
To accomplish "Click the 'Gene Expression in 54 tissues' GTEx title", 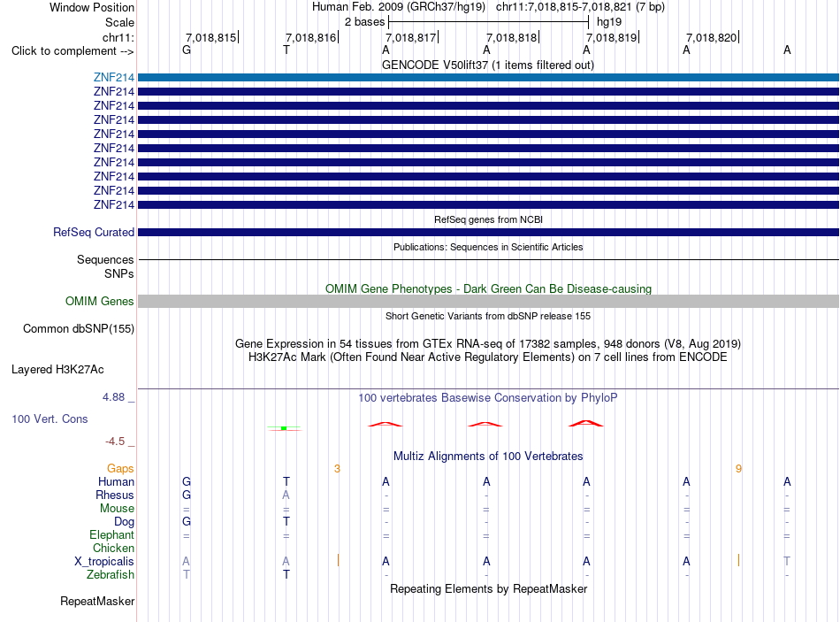I will (488, 343).
